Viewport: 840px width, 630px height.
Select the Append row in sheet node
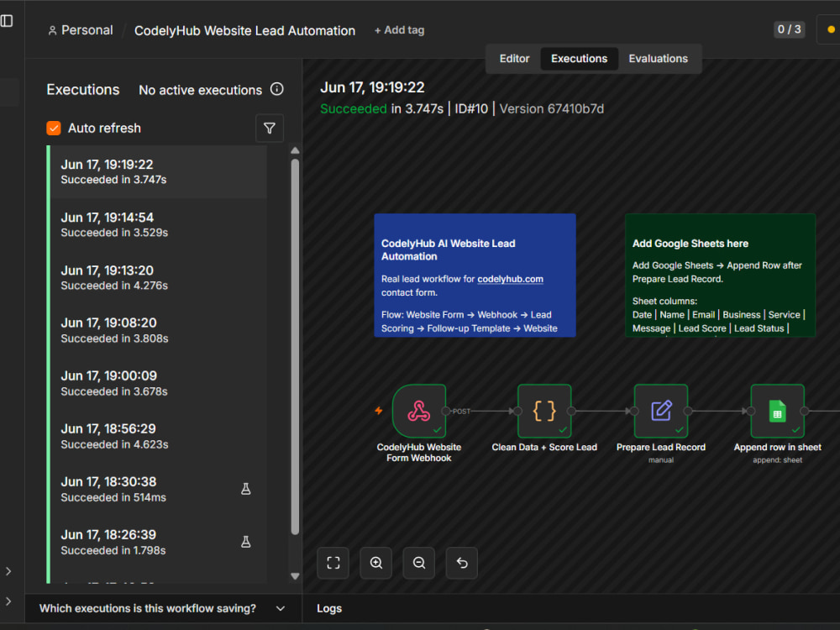(777, 411)
